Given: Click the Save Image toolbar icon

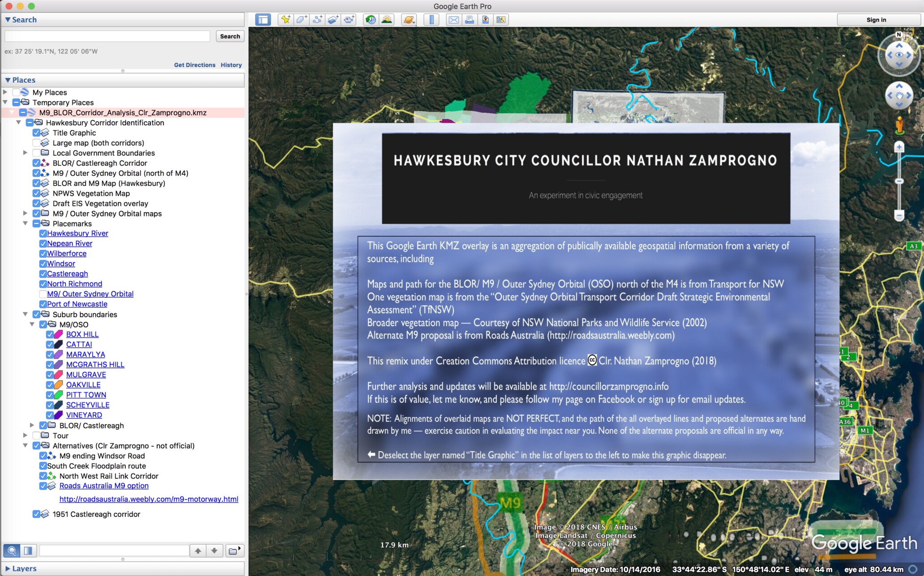Looking at the screenshot, I should point(485,20).
